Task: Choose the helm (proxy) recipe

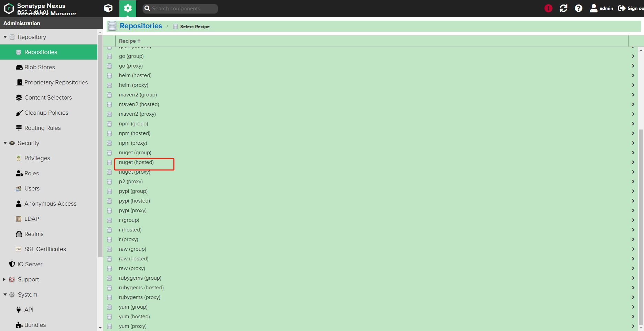Action: pyautogui.click(x=133, y=85)
